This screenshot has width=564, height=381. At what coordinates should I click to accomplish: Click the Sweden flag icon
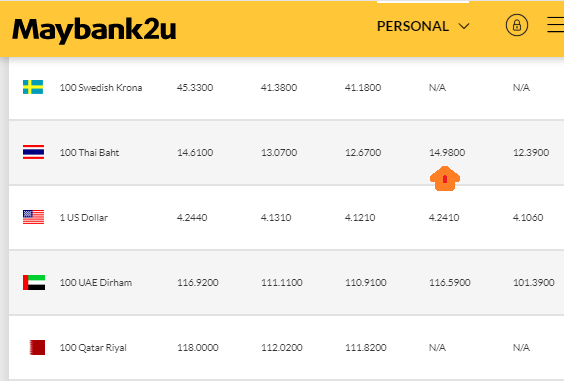pyautogui.click(x=33, y=87)
